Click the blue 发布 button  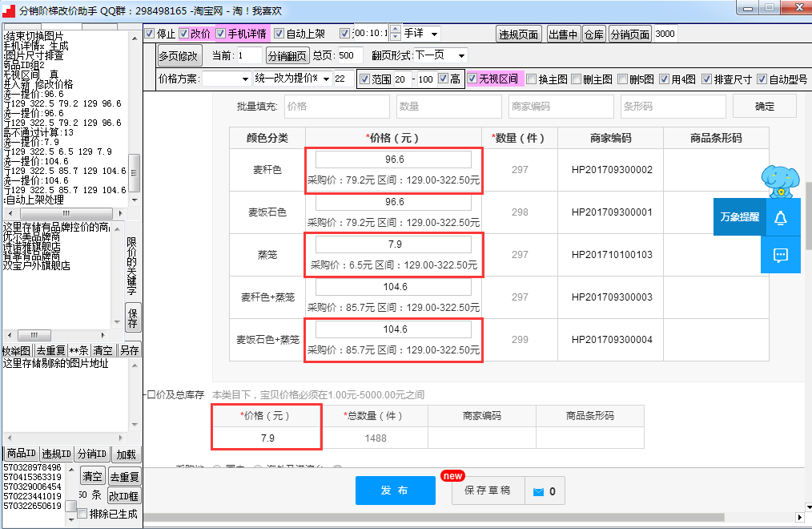click(395, 491)
